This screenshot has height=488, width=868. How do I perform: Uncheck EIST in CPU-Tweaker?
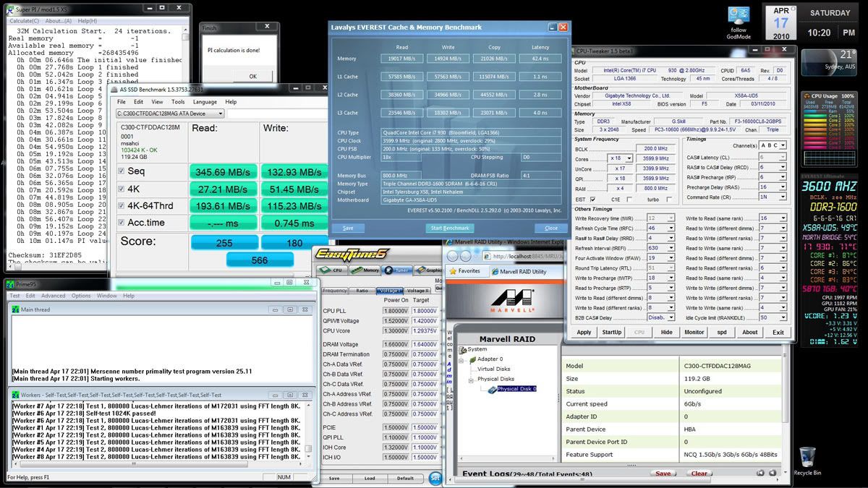click(593, 199)
